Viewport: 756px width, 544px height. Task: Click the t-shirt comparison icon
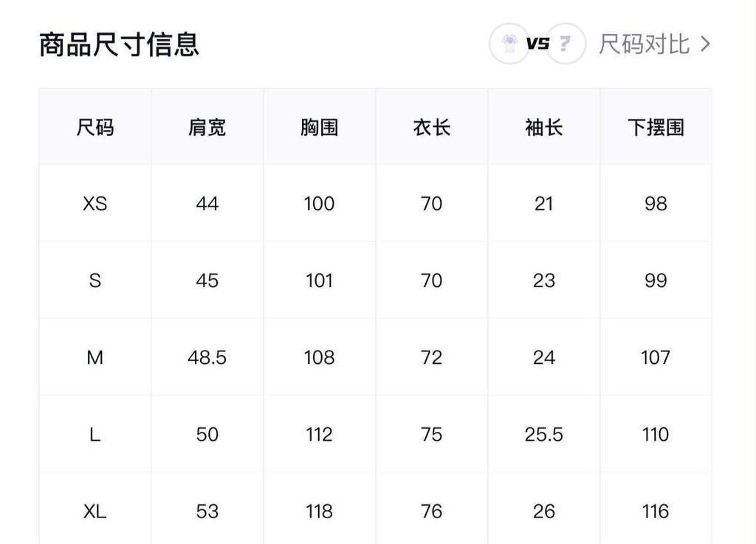509,44
